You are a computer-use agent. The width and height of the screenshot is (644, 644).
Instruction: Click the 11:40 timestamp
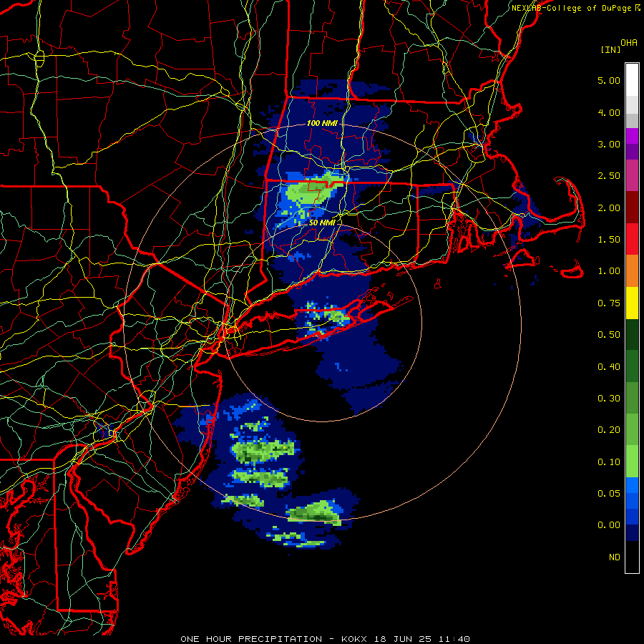(x=454, y=639)
